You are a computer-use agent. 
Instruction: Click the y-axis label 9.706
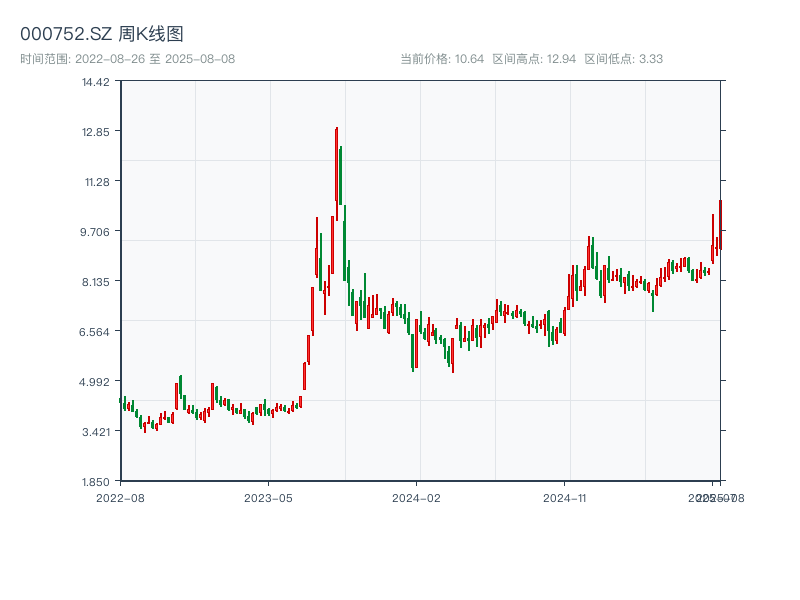[x=95, y=232]
